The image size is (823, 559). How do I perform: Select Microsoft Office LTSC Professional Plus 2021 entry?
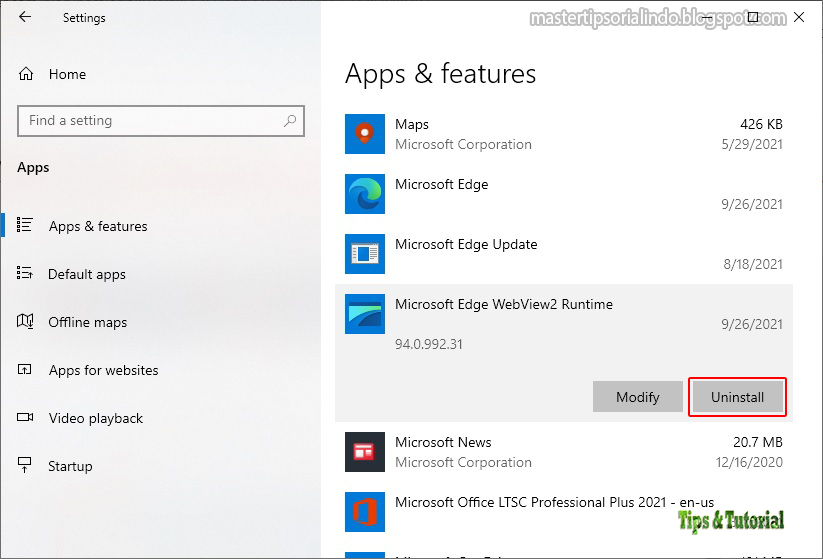[554, 502]
